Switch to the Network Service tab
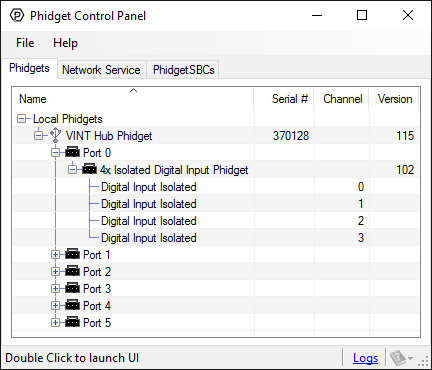432x370 pixels. pos(101,70)
